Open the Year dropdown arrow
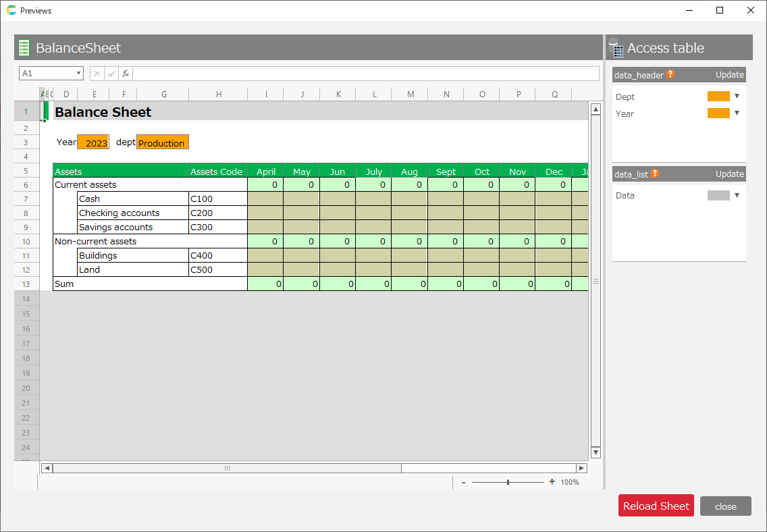767x532 pixels. [x=737, y=113]
